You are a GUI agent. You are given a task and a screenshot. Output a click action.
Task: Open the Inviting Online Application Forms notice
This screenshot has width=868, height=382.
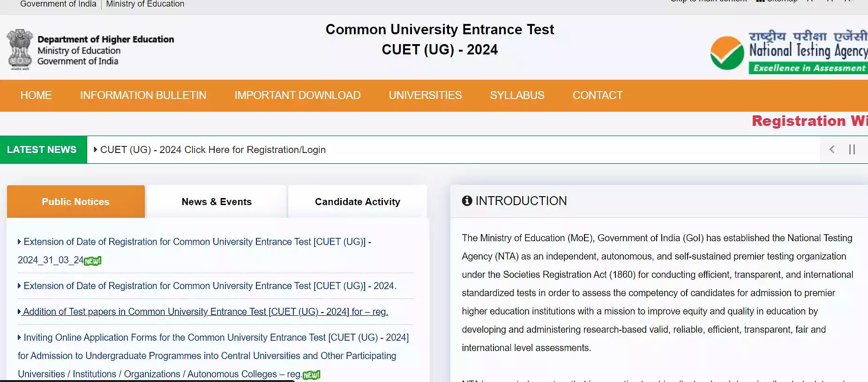[x=213, y=356]
